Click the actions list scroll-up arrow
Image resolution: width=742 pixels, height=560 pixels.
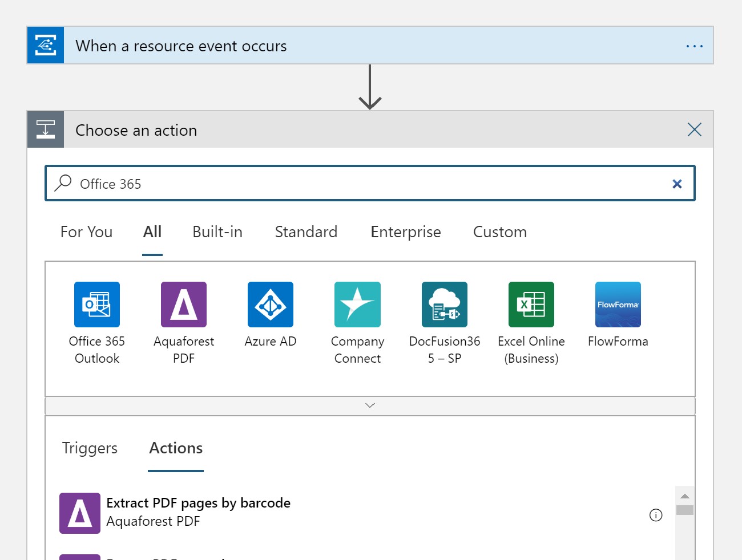pos(685,496)
